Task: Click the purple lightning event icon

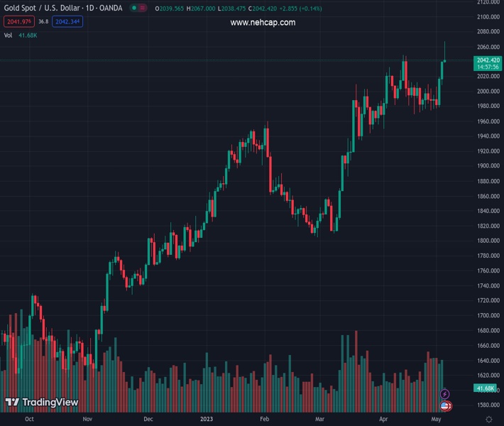Action: pos(445,393)
